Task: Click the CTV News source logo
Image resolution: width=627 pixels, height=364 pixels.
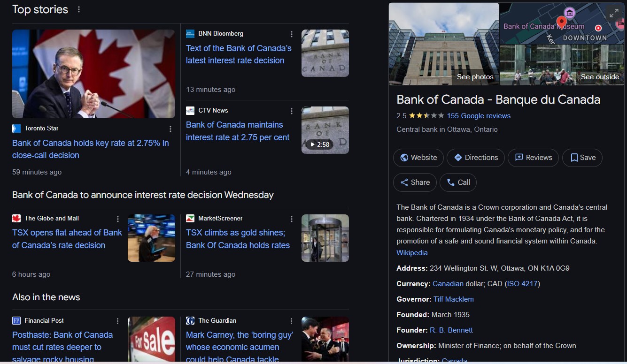Action: pos(190,111)
